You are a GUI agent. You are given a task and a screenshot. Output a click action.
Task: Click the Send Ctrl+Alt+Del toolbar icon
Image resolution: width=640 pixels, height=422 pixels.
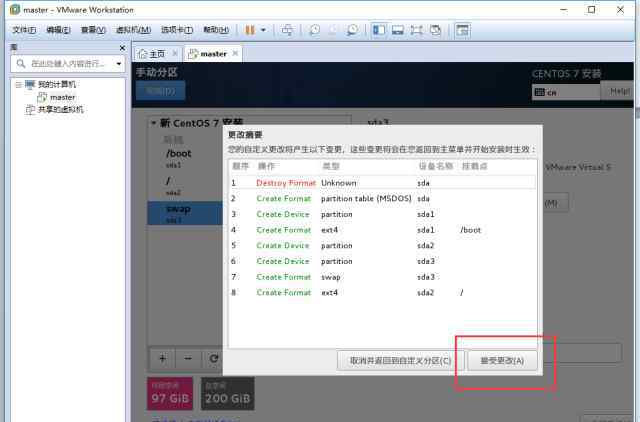point(287,30)
